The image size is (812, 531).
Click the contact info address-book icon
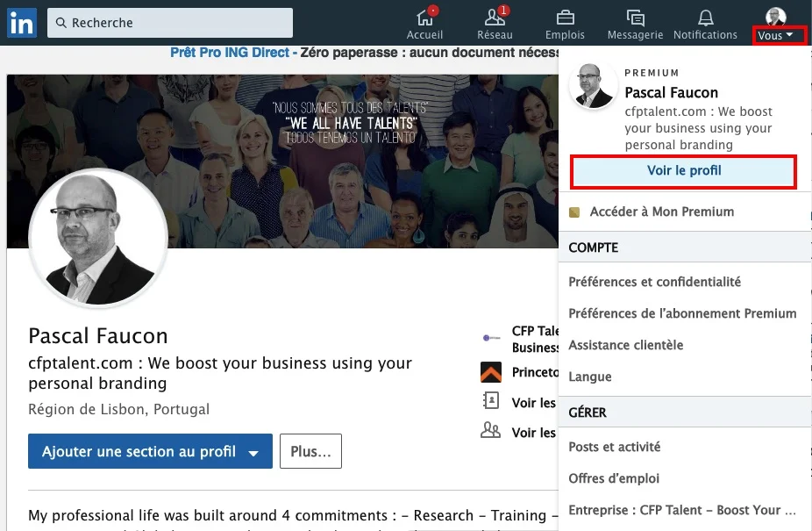[491, 401]
